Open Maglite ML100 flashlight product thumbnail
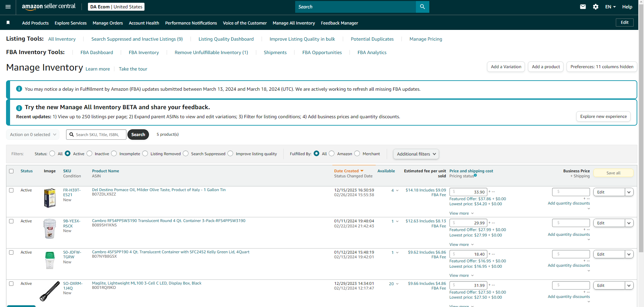This screenshot has width=644, height=307. tap(50, 291)
